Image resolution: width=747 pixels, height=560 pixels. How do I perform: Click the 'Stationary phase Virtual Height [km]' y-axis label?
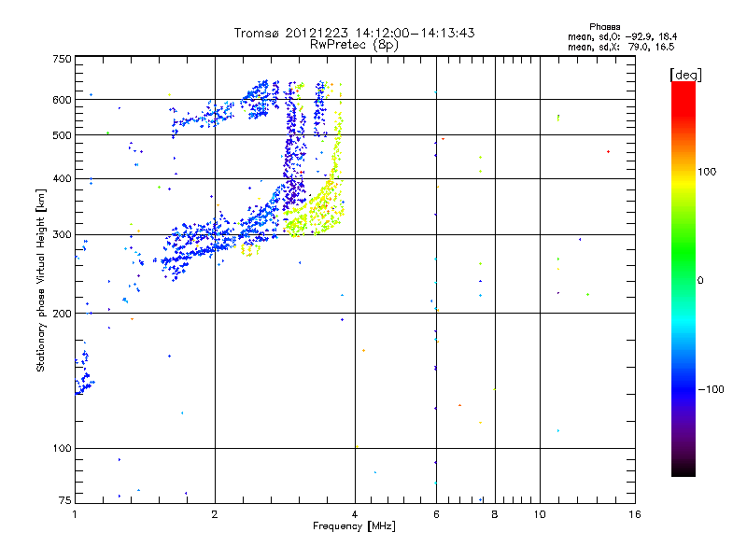pos(41,280)
